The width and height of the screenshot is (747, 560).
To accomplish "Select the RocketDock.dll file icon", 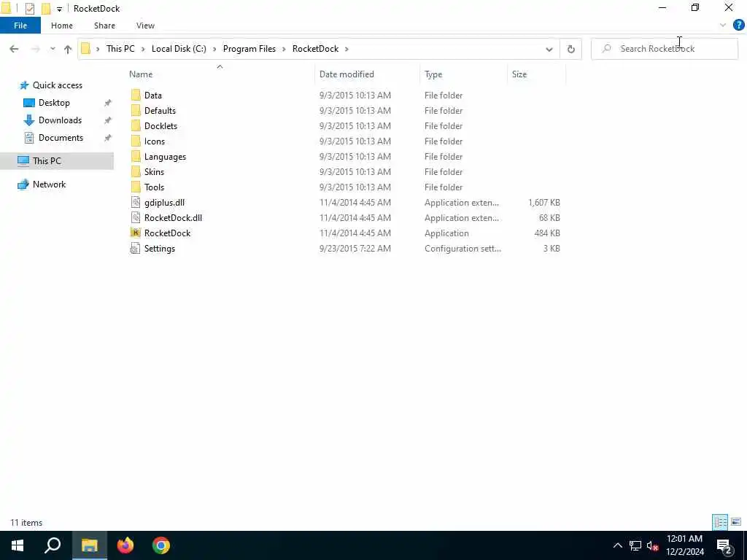I will 136,217.
